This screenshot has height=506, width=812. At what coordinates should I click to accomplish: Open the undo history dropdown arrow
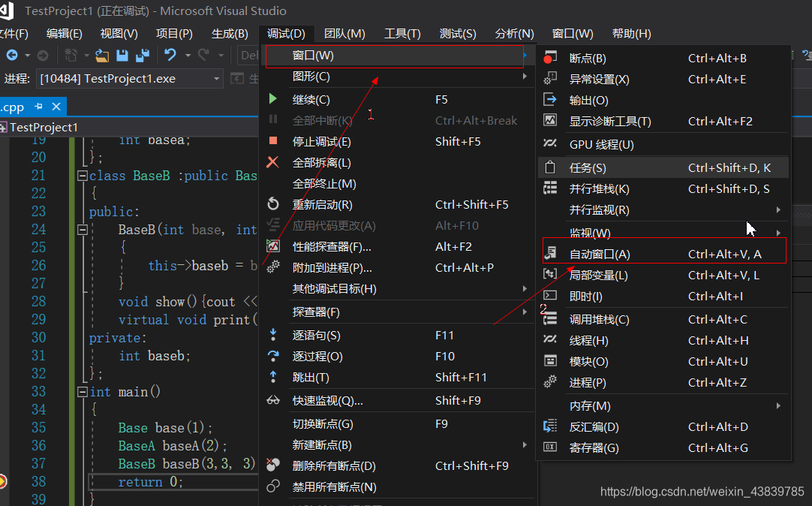coord(188,55)
